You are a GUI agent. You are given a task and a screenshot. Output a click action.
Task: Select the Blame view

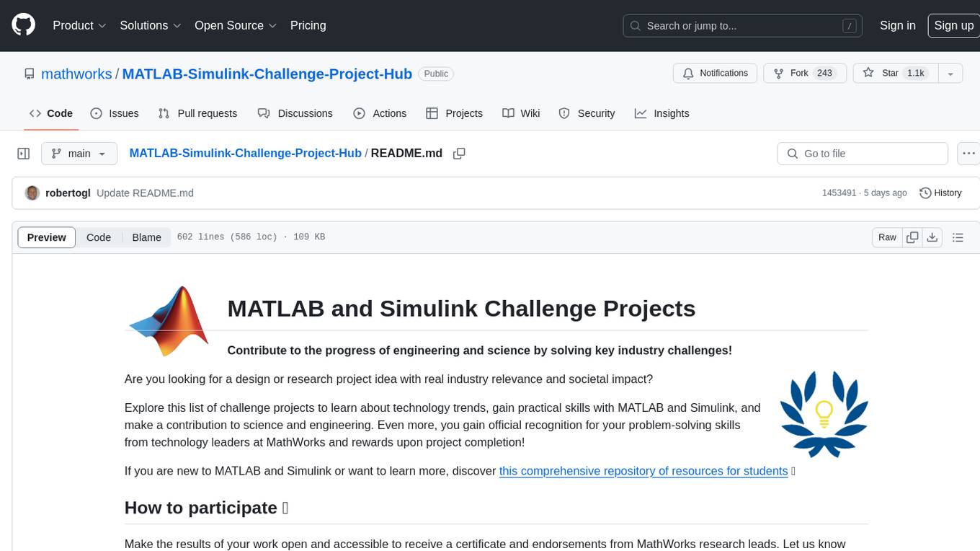click(x=146, y=237)
